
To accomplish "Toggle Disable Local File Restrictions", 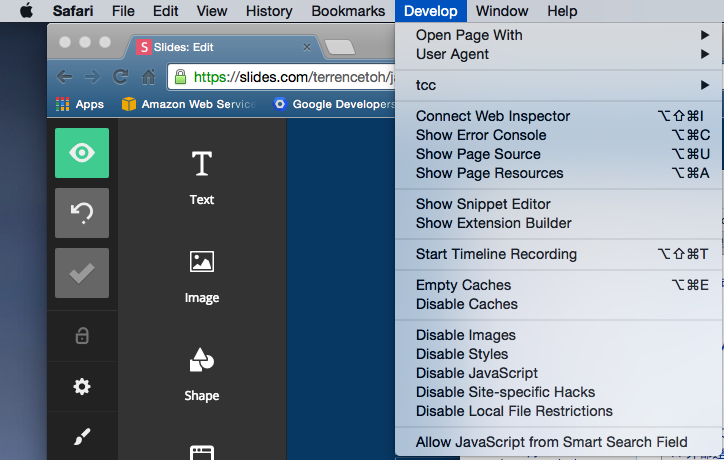I will click(559, 411).
